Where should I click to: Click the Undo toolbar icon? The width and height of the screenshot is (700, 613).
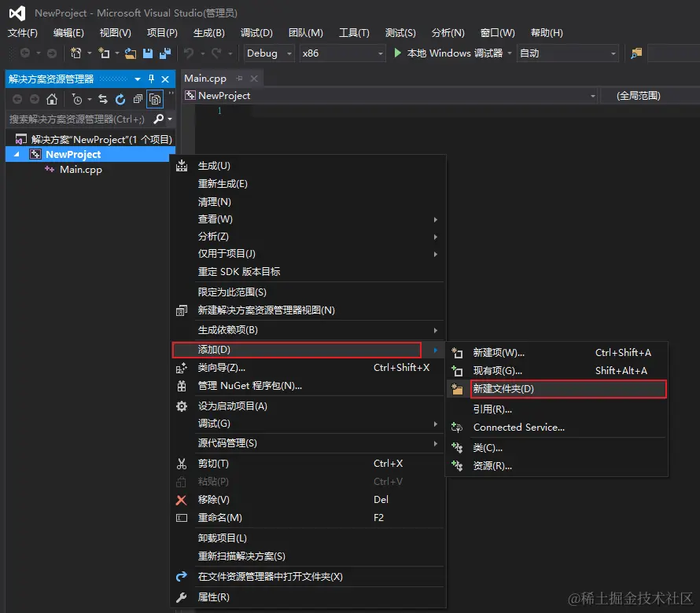point(189,53)
